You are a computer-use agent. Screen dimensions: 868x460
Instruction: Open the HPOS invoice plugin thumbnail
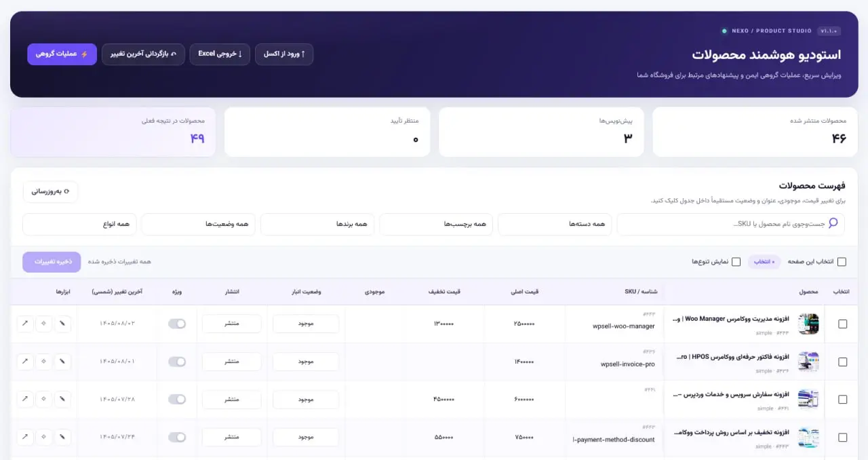808,362
